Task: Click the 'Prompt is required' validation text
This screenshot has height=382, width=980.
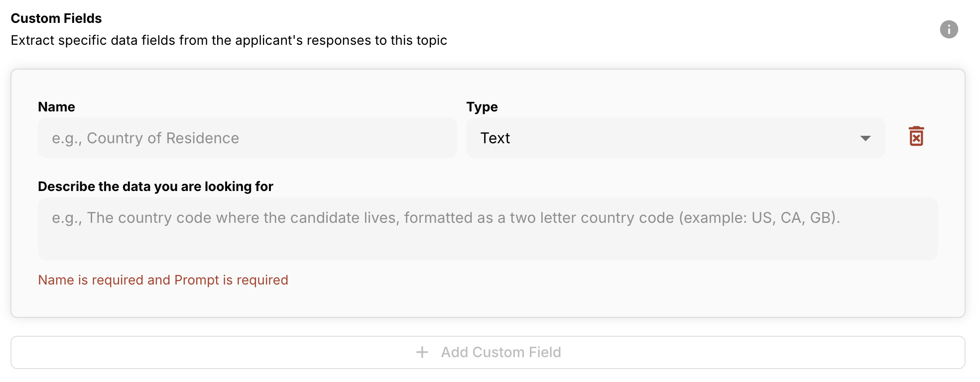Action: (x=231, y=280)
